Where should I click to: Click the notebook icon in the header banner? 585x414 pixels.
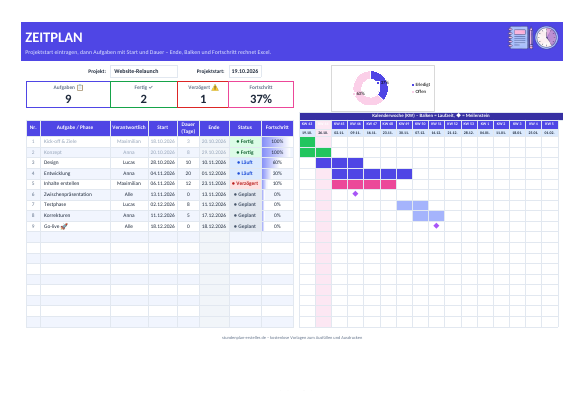pos(520,37)
